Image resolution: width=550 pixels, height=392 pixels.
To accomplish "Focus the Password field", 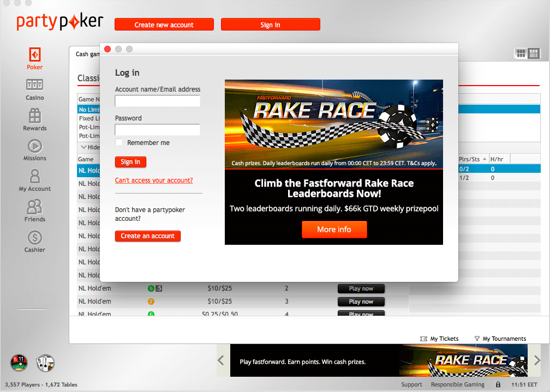I will point(158,130).
